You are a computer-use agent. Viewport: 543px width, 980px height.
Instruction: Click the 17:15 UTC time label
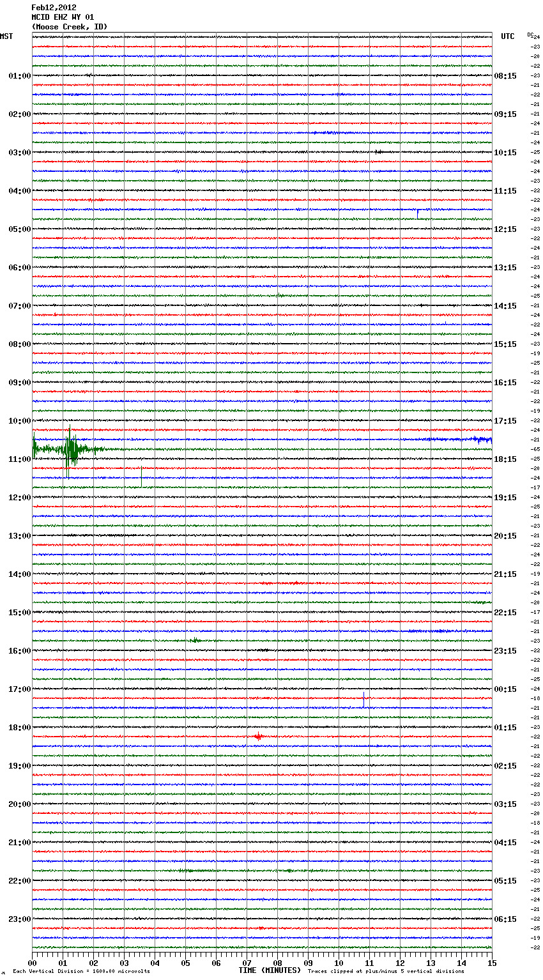(505, 421)
